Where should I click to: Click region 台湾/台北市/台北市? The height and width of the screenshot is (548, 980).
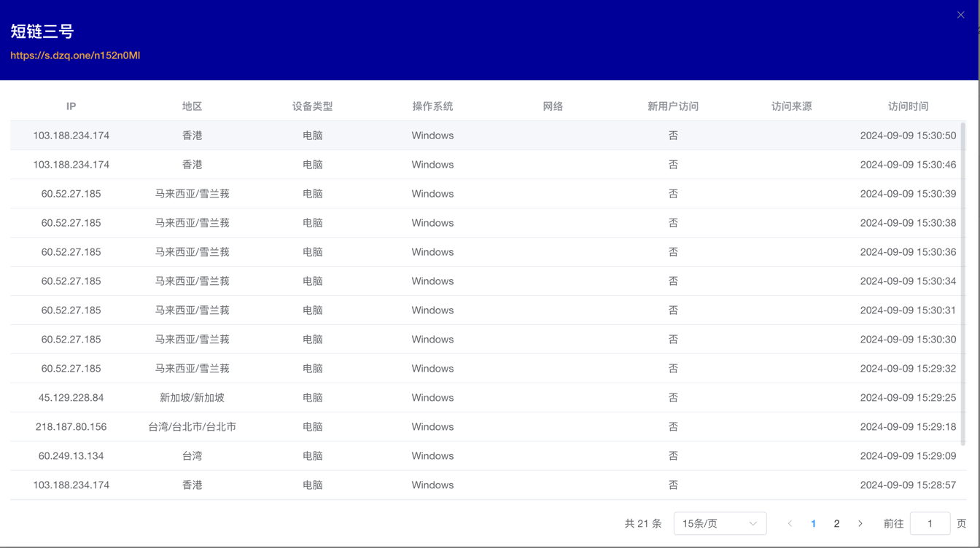tap(192, 427)
